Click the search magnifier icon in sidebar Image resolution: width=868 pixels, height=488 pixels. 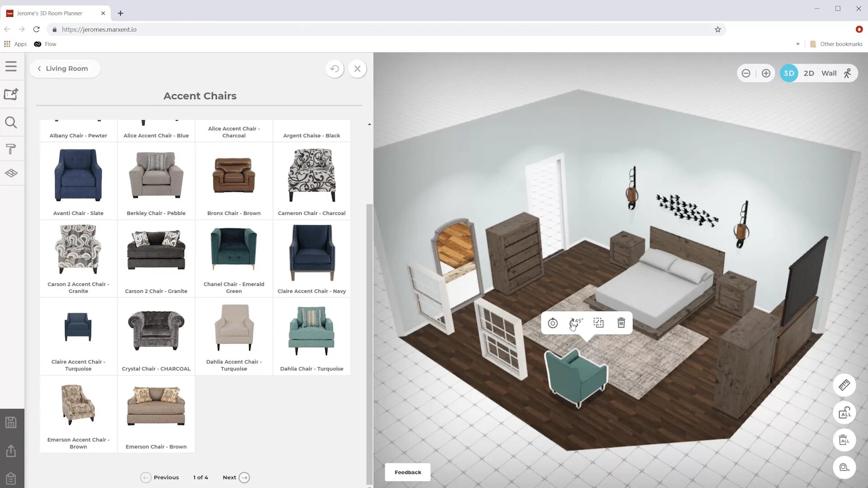click(11, 122)
